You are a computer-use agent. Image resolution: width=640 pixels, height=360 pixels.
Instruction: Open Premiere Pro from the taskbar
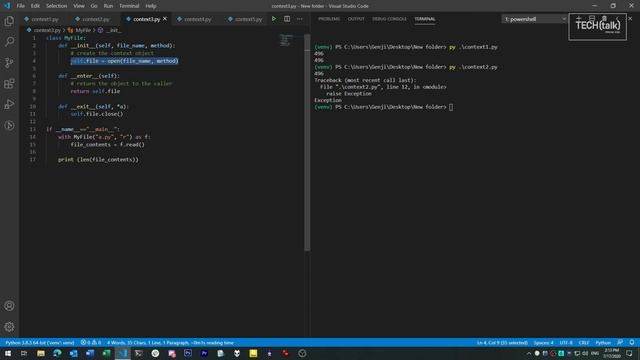(204, 353)
